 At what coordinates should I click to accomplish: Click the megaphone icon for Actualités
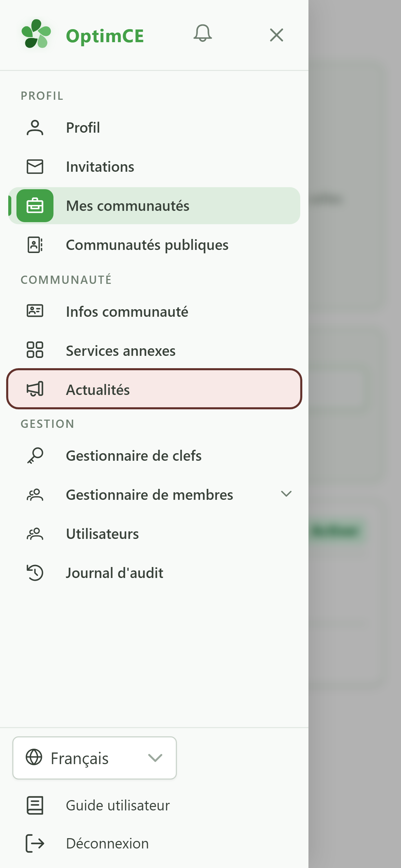point(35,389)
